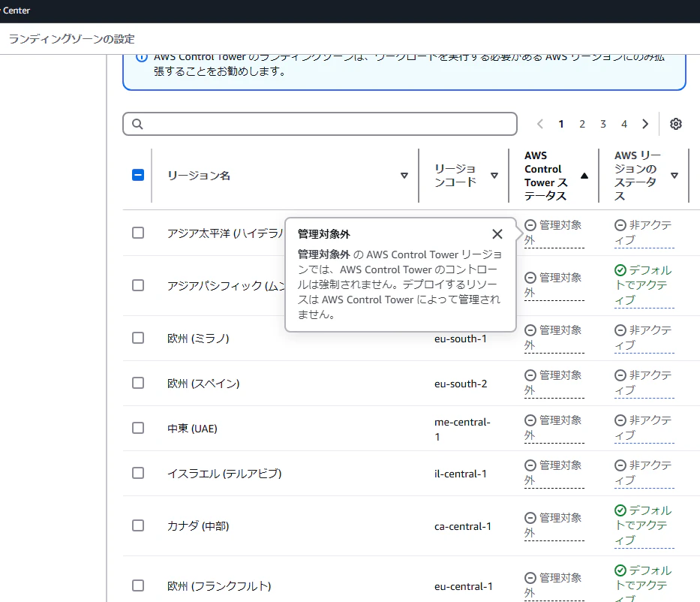Check the アジアパシフィック (ムンバイ) row
This screenshot has height=602, width=700.
pos(138,285)
